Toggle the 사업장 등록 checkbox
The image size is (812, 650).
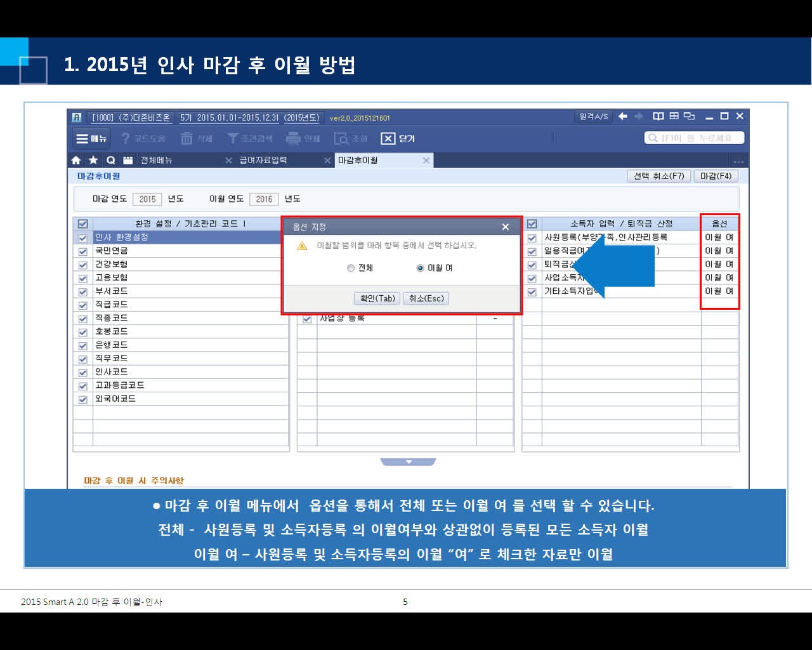point(307,319)
